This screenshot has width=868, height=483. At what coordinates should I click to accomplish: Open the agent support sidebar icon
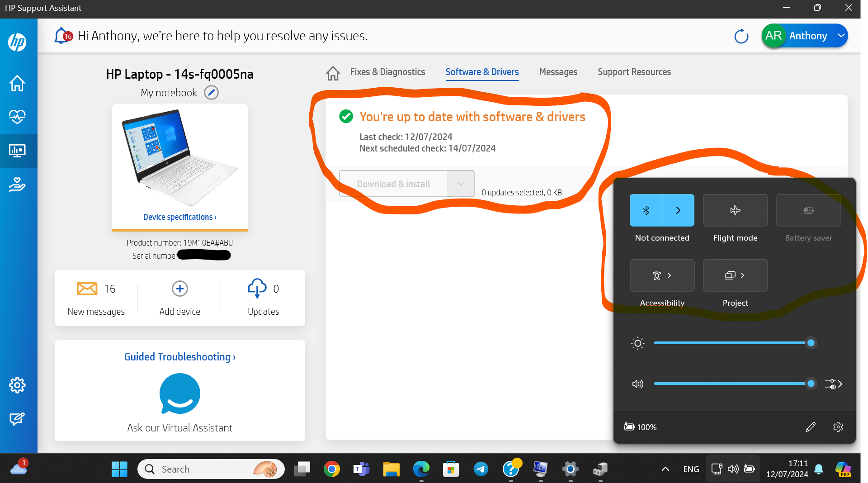pos(17,185)
